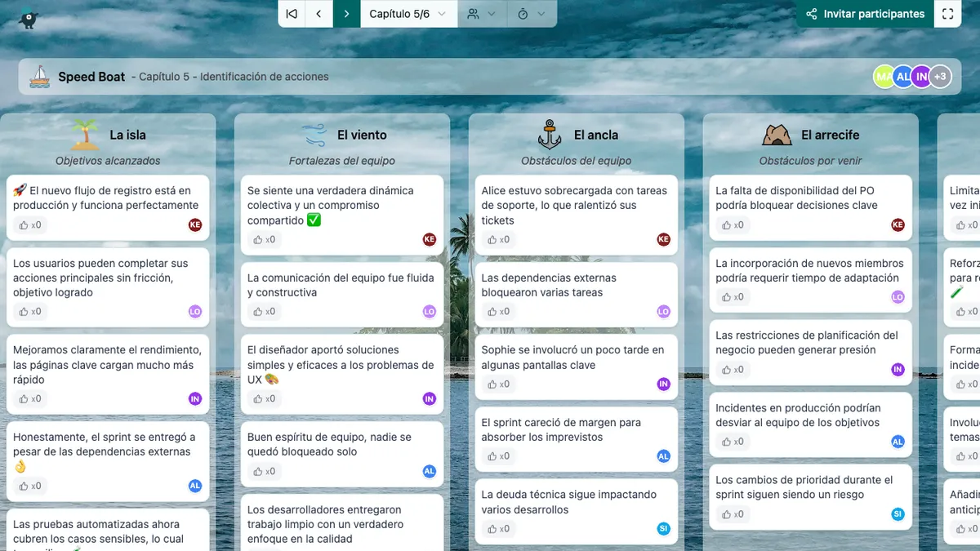The image size is (980, 551).
Task: Jump to first chapter with skip-back icon
Action: (x=292, y=14)
